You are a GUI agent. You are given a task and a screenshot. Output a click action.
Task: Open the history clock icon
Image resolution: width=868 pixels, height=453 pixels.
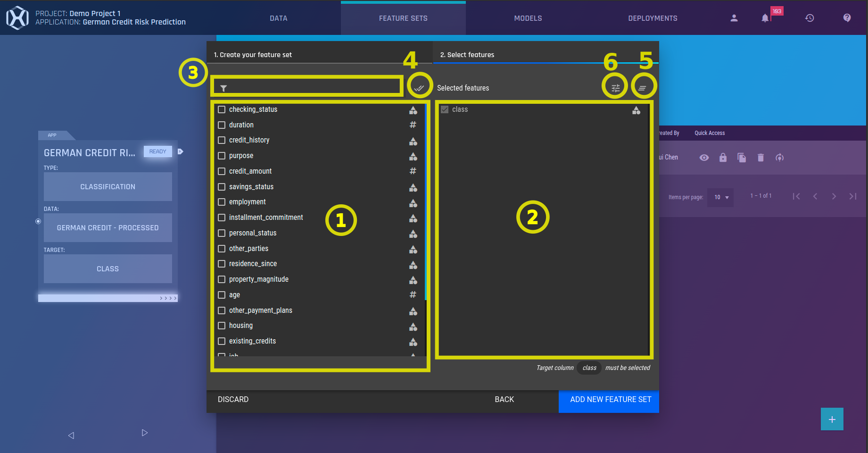coord(810,18)
